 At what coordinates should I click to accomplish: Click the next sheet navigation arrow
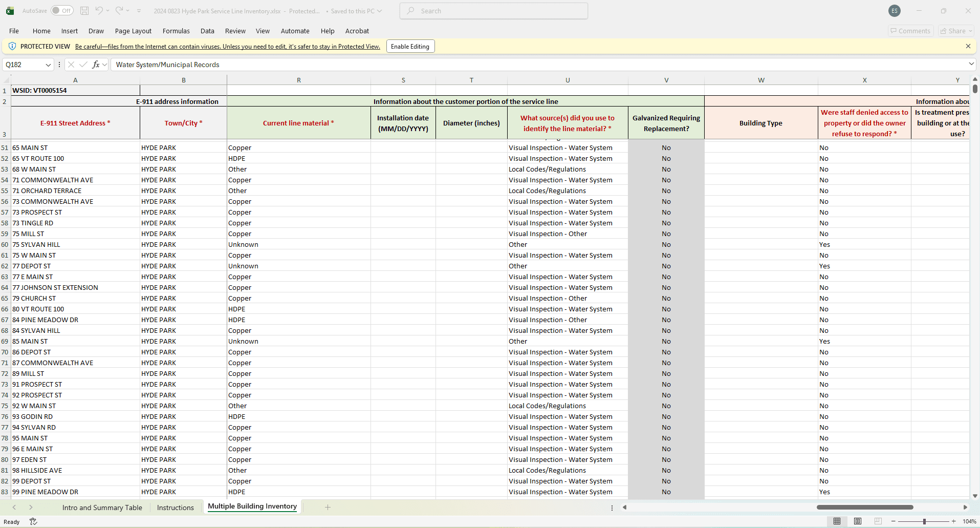click(31, 507)
